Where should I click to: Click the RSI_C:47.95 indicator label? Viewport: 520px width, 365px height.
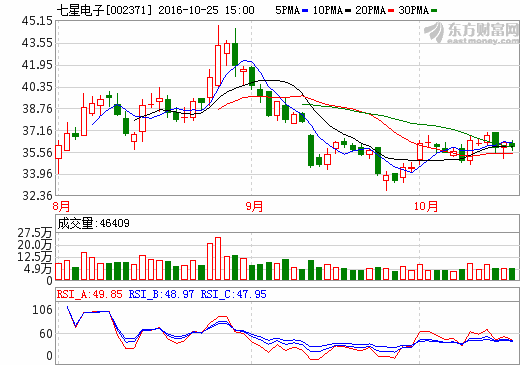[233, 294]
